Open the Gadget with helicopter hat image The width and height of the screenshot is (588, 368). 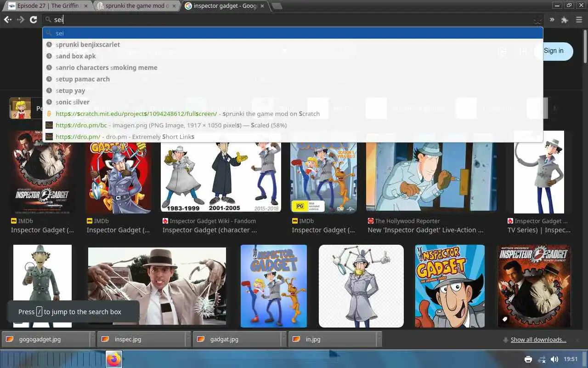pyautogui.click(x=361, y=286)
